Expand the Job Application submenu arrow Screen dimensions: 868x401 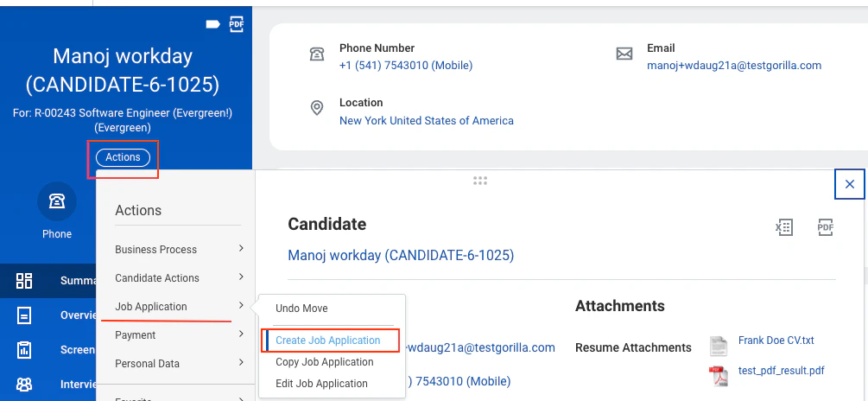241,306
